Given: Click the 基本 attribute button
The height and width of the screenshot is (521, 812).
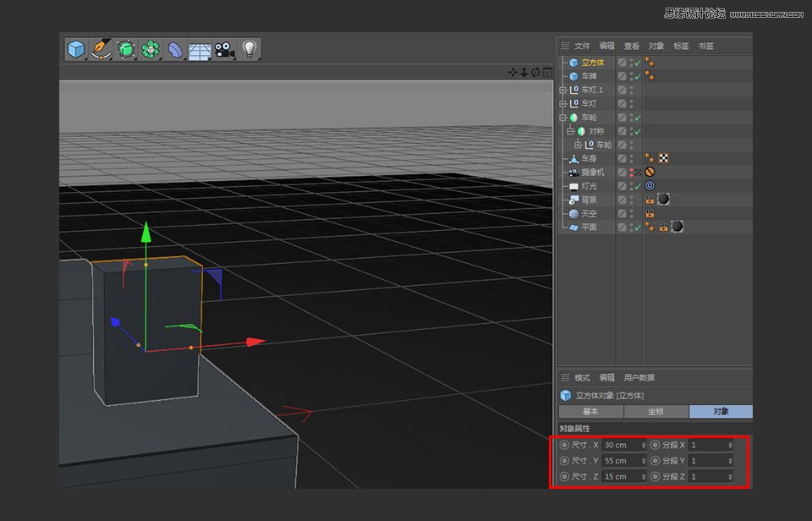Looking at the screenshot, I should [x=590, y=412].
